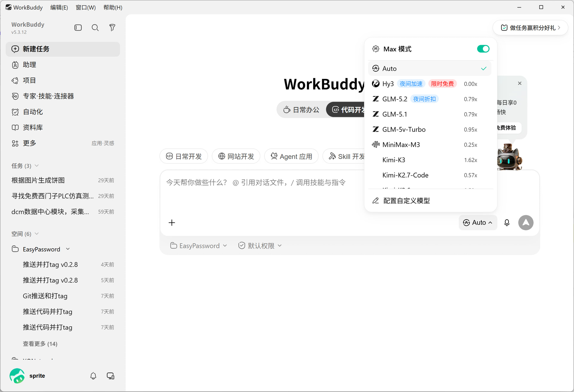Close the promo bubble with X
The height and width of the screenshot is (392, 574).
[x=520, y=83]
